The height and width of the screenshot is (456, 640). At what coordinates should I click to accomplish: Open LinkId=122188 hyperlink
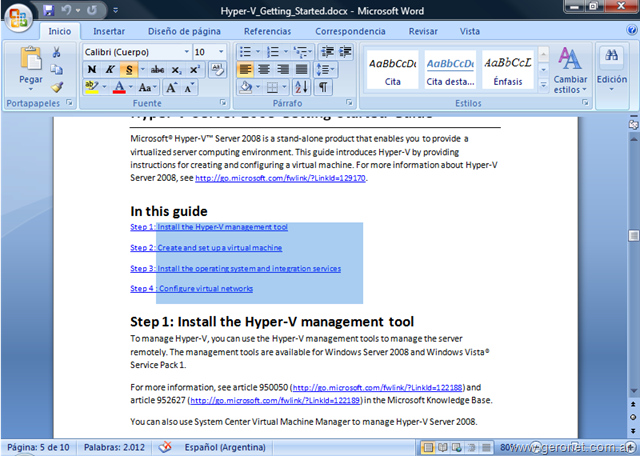point(378,387)
